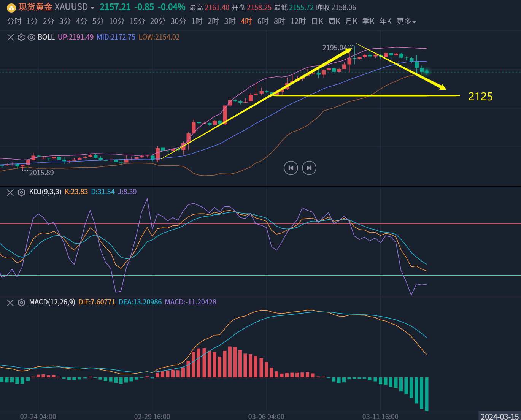Step chart forward to next candle
Image resolution: width=521 pixels, height=420 pixels.
pos(309,168)
